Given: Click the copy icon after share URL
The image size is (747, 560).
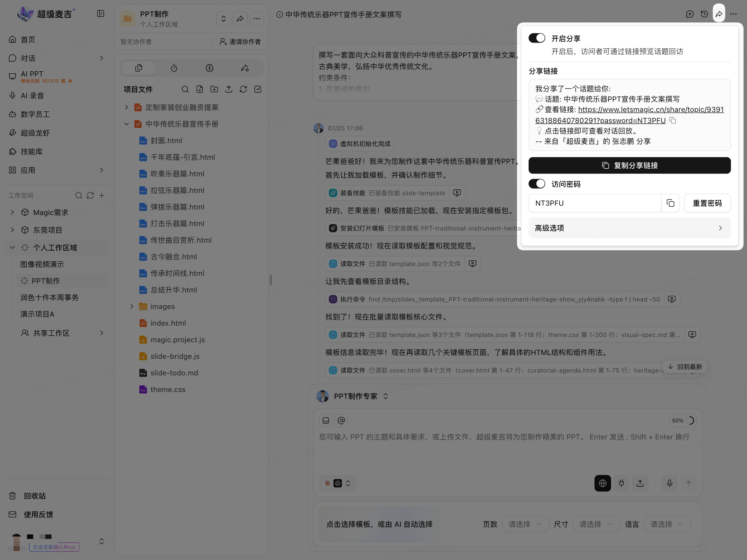Looking at the screenshot, I should tap(673, 121).
